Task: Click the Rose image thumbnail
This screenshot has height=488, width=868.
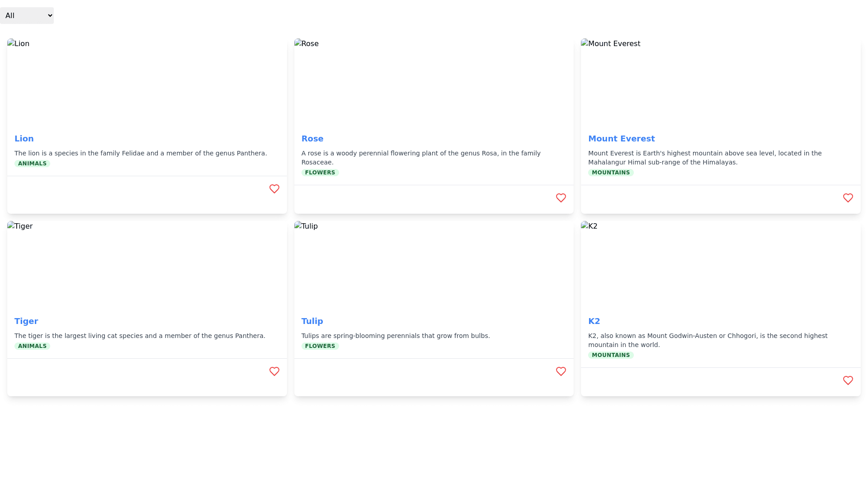Action: [434, 82]
